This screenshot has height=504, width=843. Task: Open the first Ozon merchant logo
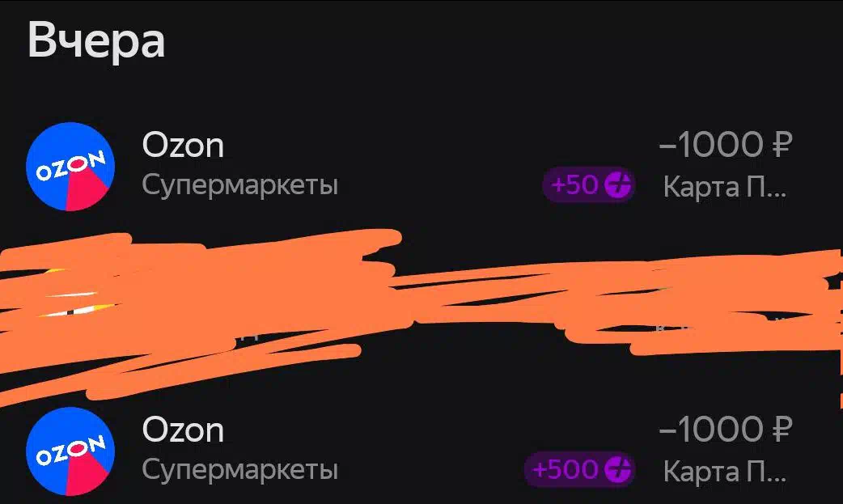click(70, 166)
